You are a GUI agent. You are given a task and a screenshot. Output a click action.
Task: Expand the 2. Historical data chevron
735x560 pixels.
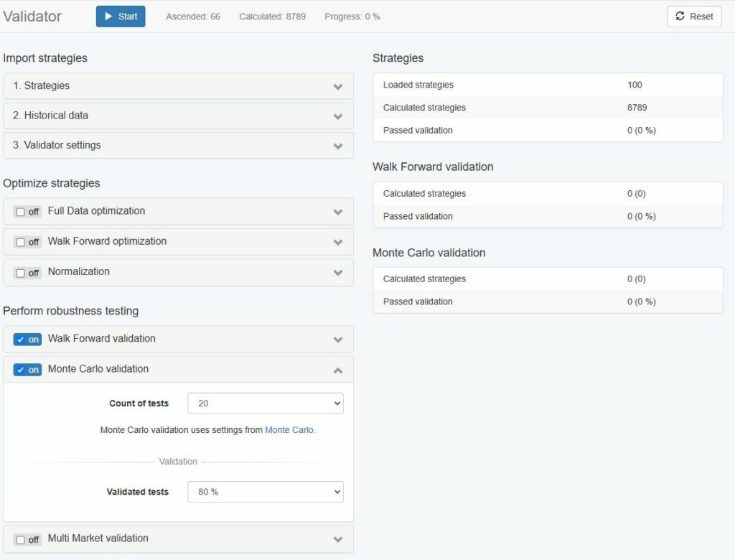coord(338,116)
